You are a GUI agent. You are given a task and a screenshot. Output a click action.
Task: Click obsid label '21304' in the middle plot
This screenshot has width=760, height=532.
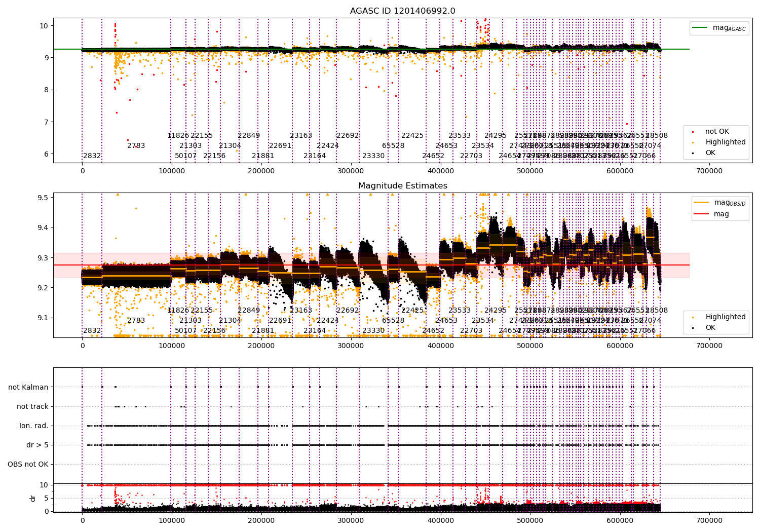click(230, 320)
